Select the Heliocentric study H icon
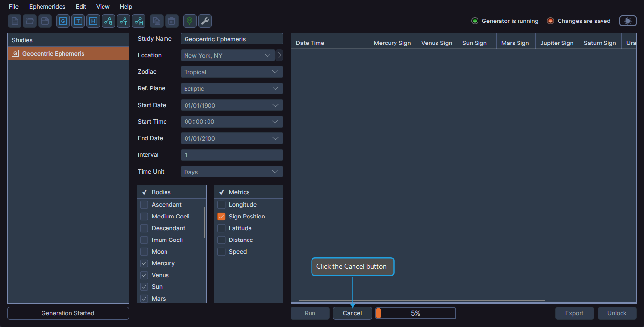 93,21
